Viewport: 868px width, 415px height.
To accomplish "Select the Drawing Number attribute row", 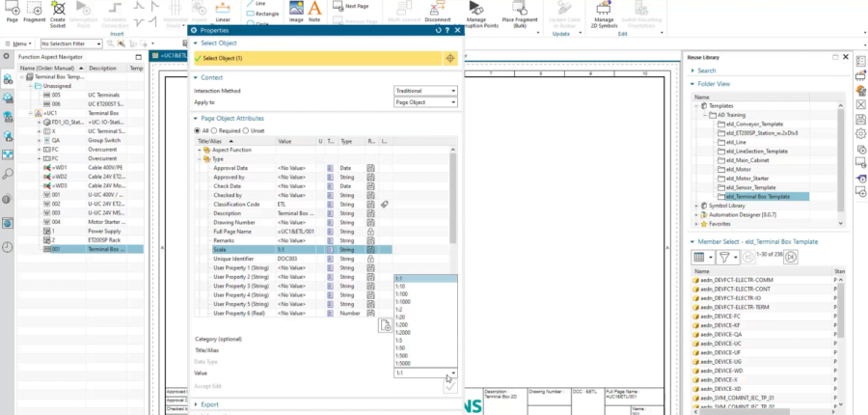I will 293,222.
